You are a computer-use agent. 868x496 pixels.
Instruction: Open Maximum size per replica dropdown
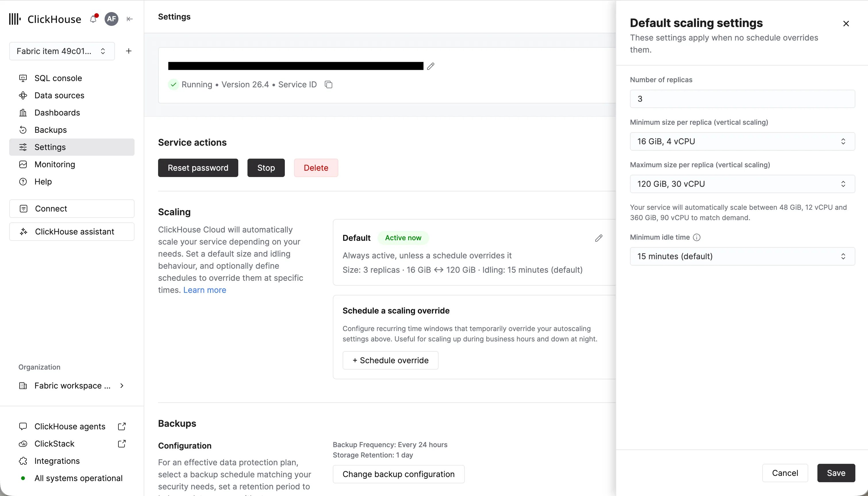pyautogui.click(x=742, y=184)
